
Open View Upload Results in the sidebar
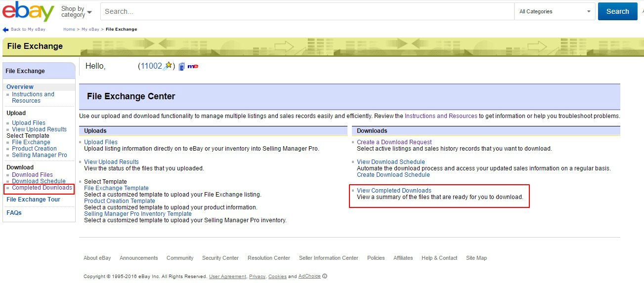[39, 129]
